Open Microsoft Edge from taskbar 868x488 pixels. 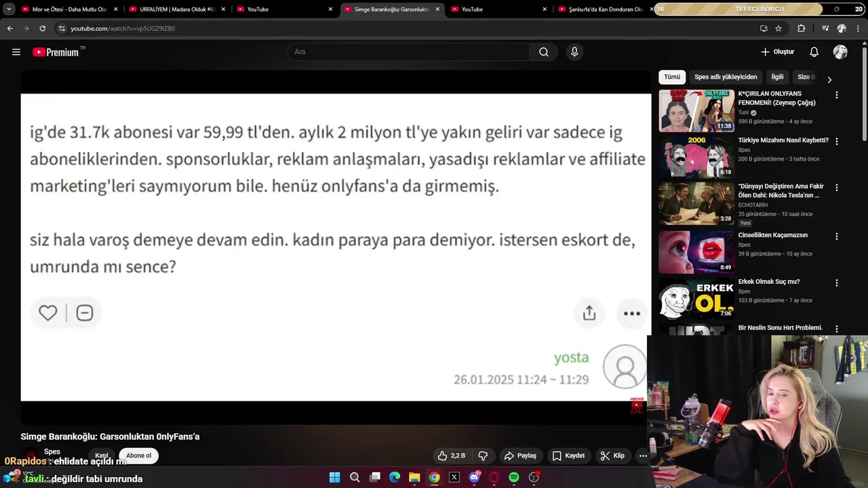(x=395, y=477)
